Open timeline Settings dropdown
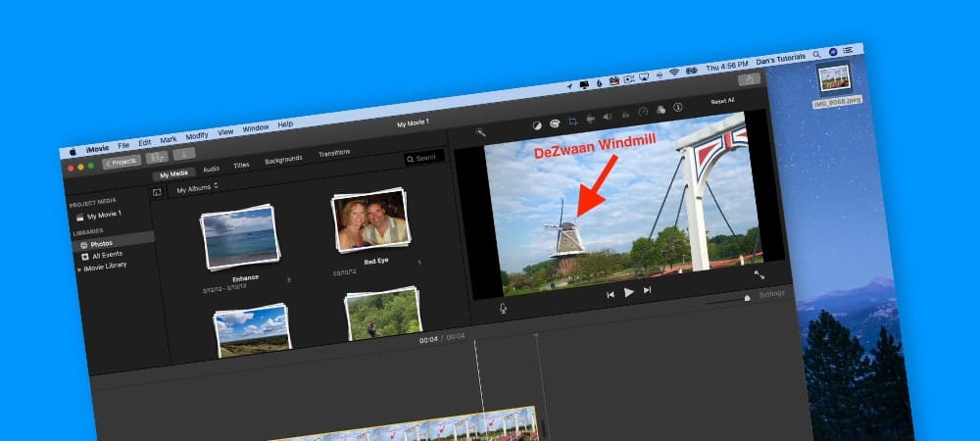Screen dimensions: 980x441 tap(771, 293)
